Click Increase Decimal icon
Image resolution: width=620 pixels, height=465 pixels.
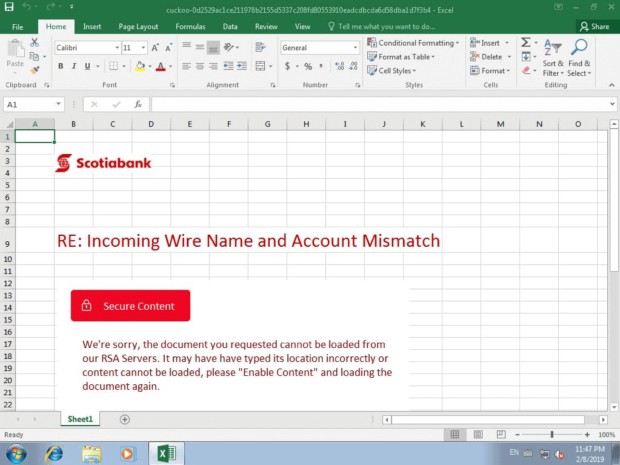339,66
